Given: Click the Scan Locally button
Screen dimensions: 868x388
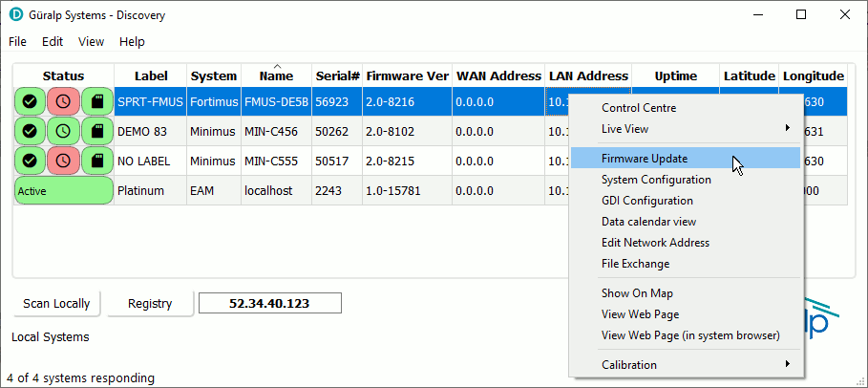Looking at the screenshot, I should 56,304.
